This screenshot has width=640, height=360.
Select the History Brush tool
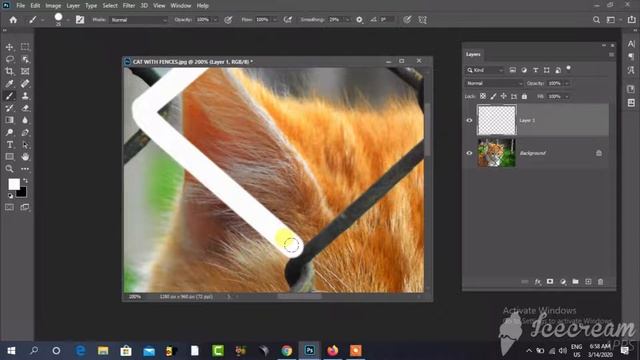pyautogui.click(x=9, y=108)
